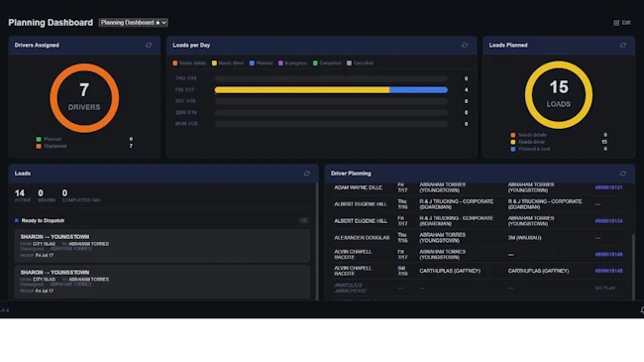Click the yellow 15 Loads donut chart
Viewport: 644px width, 362px height.
click(x=559, y=95)
